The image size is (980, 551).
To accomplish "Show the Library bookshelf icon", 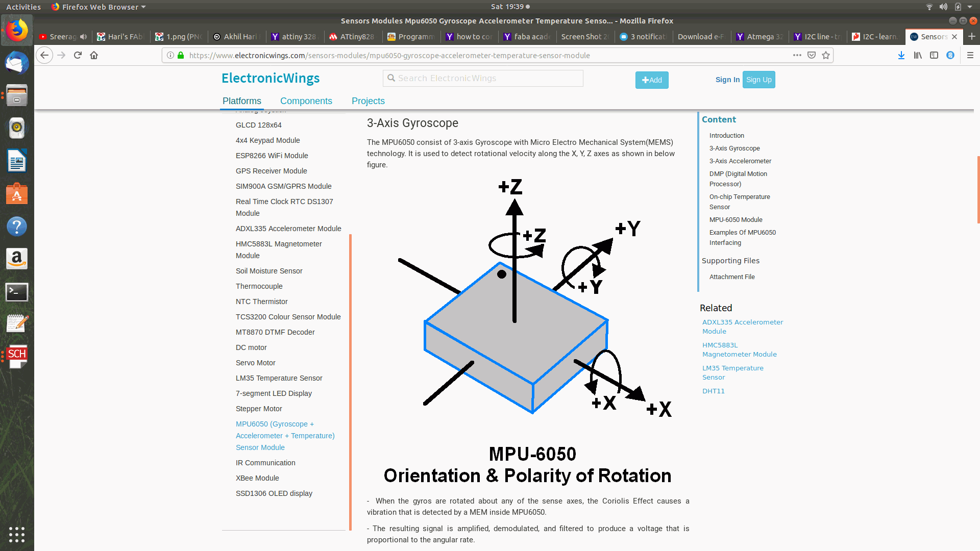I will 918,55.
